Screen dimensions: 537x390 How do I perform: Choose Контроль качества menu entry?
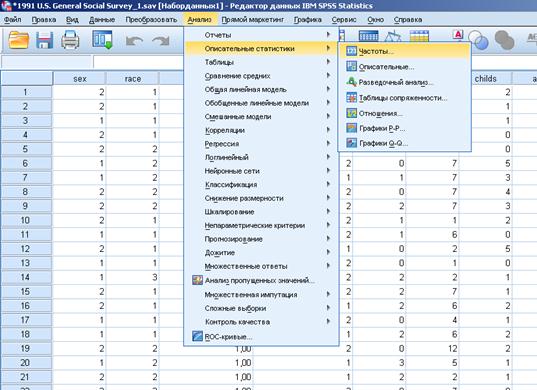click(x=261, y=322)
